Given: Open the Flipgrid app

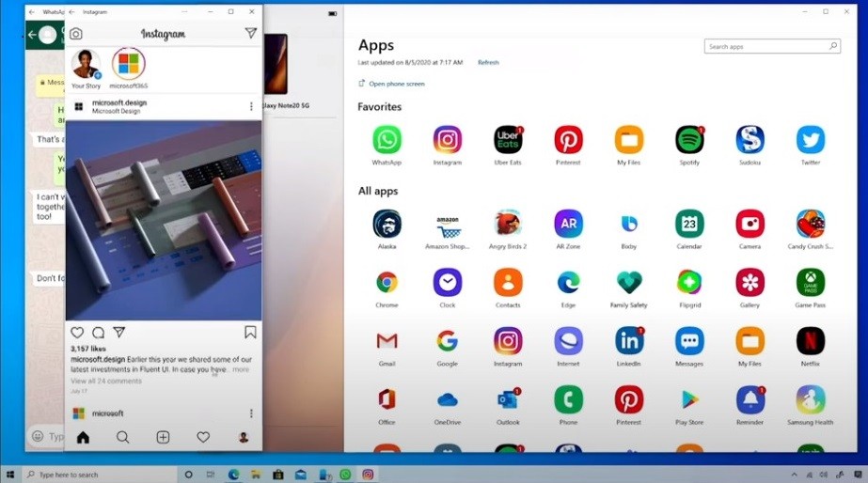Looking at the screenshot, I should (x=689, y=283).
